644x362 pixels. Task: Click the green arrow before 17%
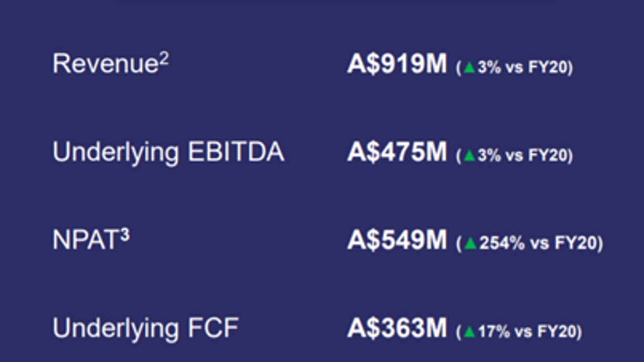[x=469, y=332]
